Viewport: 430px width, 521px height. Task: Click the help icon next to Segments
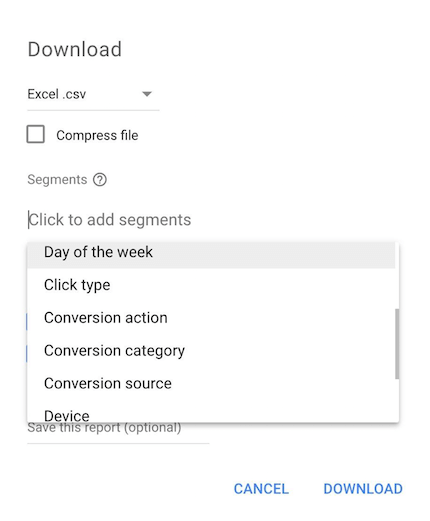(100, 180)
